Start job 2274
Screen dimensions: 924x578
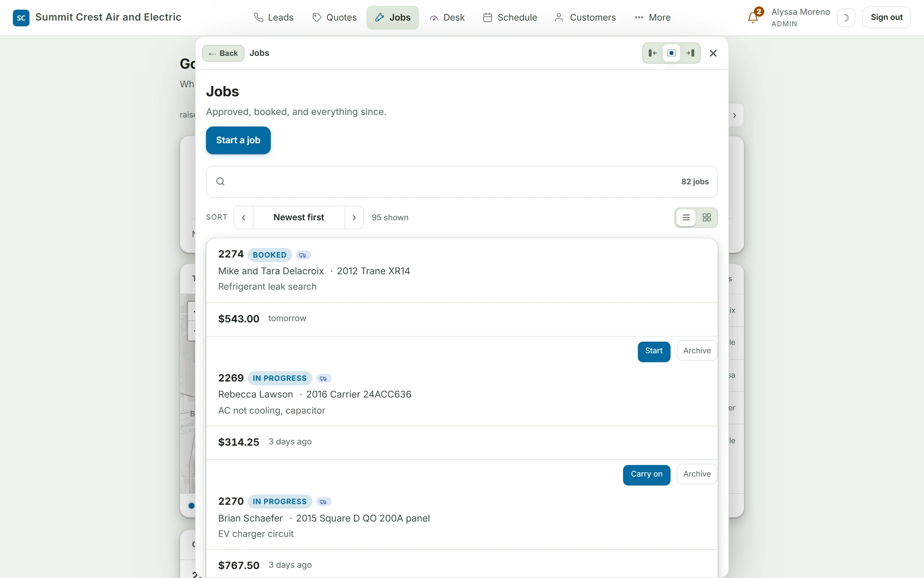654,351
